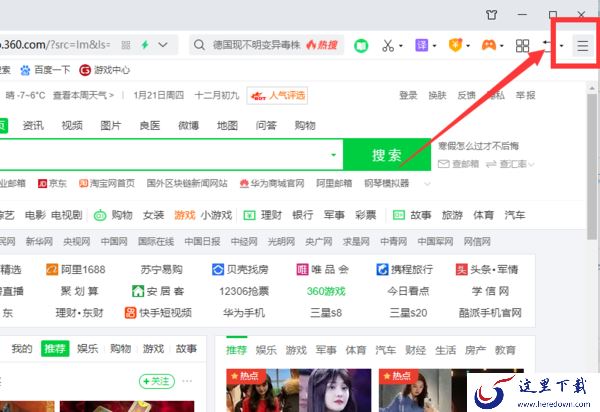600x412 pixels.
Task: Select the 军事 tab in right news feed
Action: [x=326, y=350]
